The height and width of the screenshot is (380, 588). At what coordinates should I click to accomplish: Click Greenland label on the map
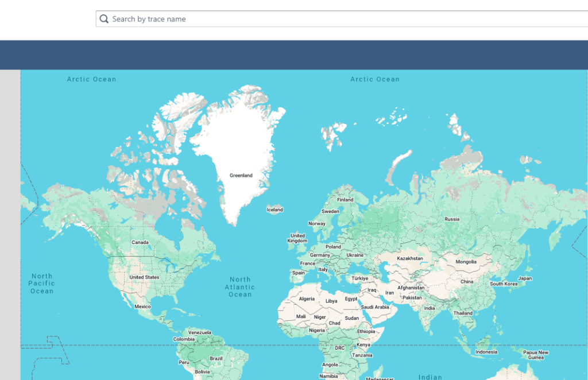click(241, 176)
